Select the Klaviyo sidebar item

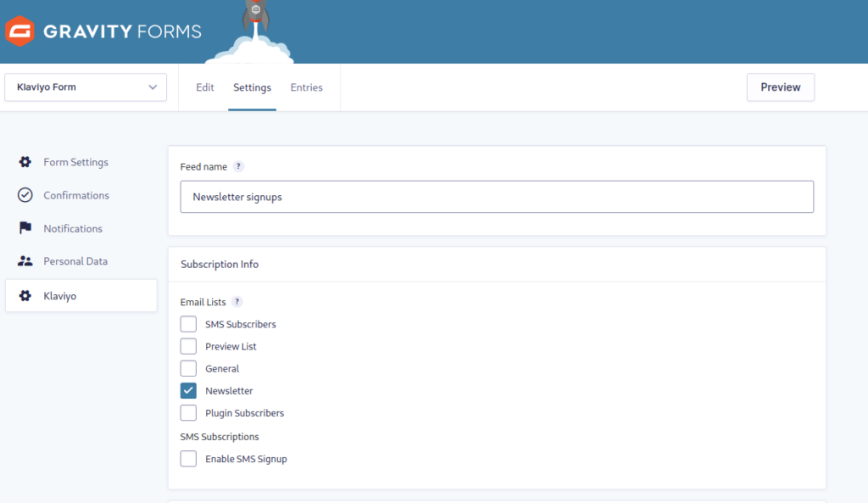81,296
